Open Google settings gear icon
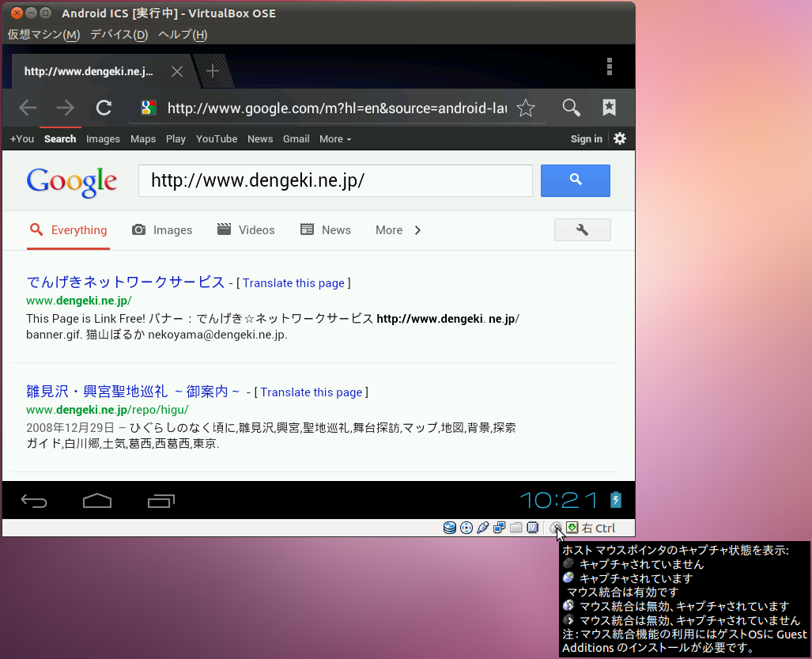Image resolution: width=812 pixels, height=659 pixels. coord(620,138)
